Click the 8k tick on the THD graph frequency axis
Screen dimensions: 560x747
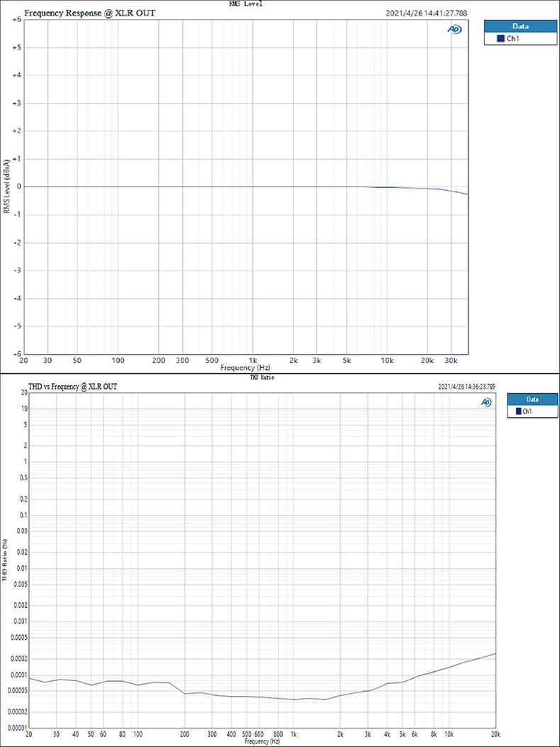pyautogui.click(x=434, y=735)
